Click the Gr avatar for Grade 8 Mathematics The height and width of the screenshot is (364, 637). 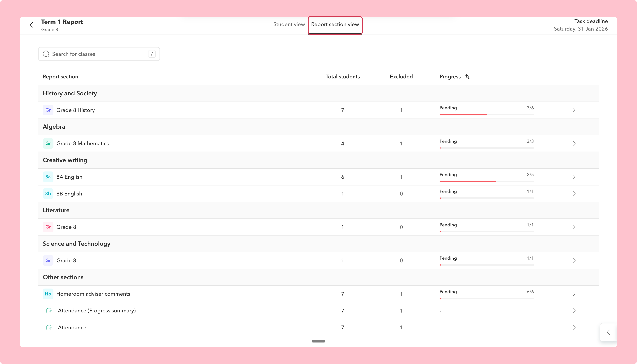48,144
